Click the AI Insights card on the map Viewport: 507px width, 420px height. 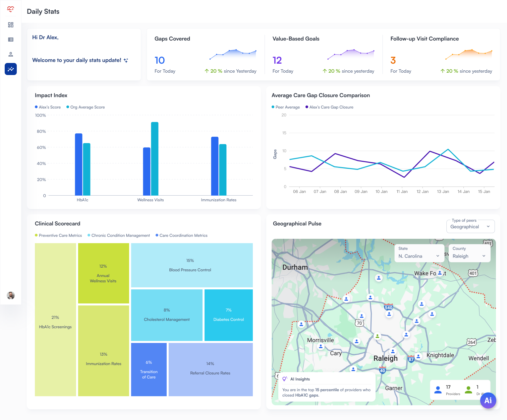pos(327,387)
